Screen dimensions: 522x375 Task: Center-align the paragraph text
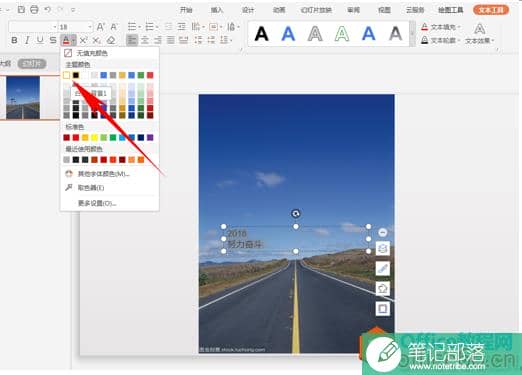point(145,40)
